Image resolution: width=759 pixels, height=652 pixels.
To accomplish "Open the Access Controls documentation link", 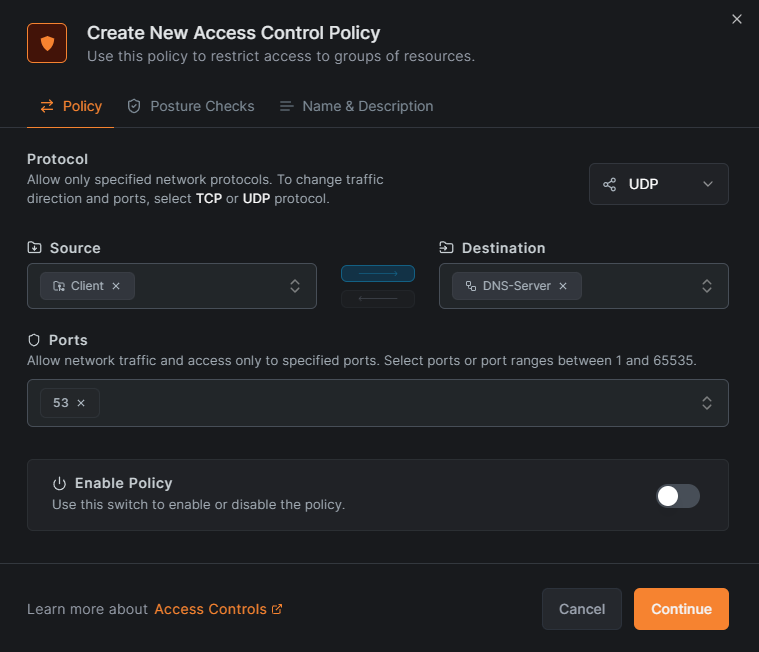I will point(210,609).
